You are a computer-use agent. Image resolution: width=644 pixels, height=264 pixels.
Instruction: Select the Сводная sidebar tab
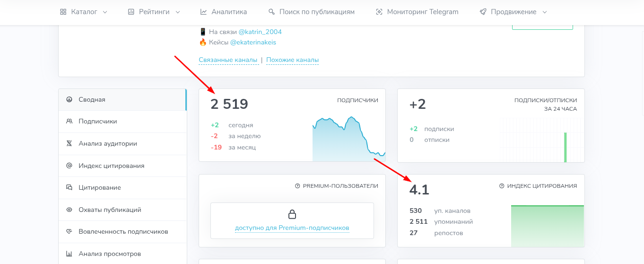click(x=122, y=99)
